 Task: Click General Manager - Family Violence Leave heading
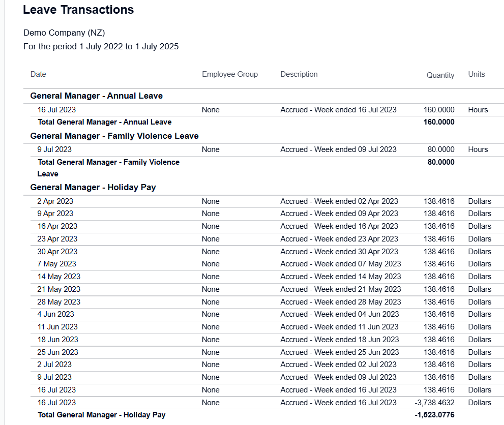[114, 136]
